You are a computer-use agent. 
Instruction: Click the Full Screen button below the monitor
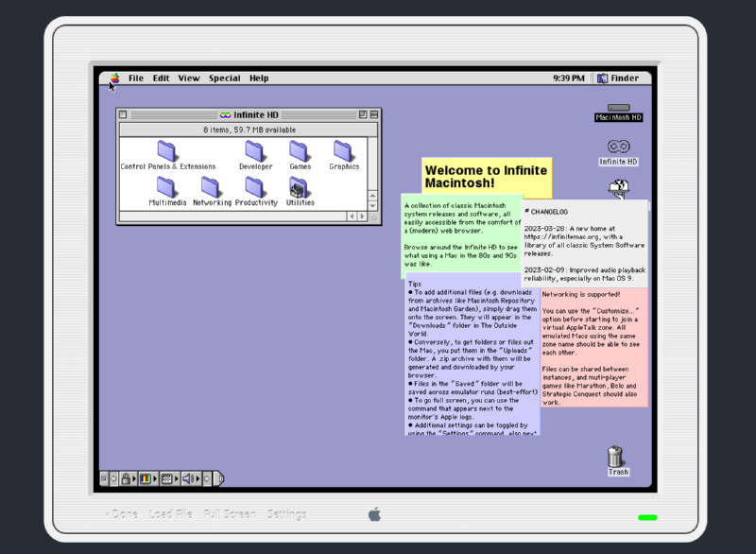[x=229, y=513]
